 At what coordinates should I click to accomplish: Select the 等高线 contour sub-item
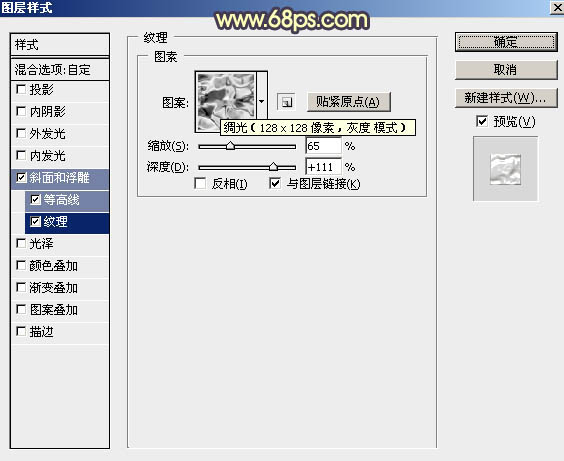tap(67, 200)
